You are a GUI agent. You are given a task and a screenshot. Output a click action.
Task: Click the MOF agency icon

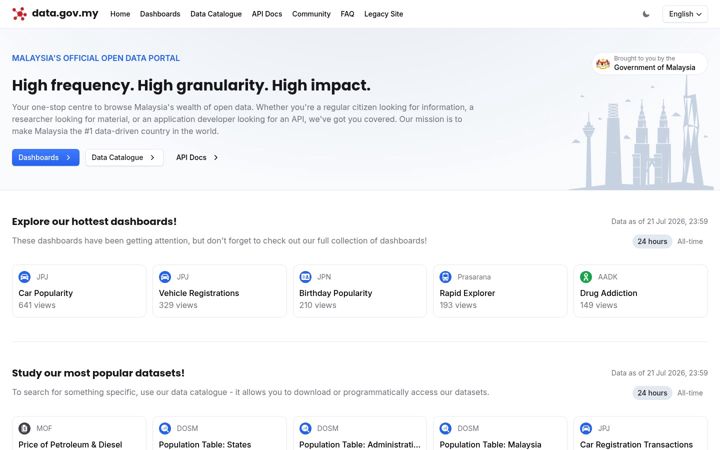[24, 428]
